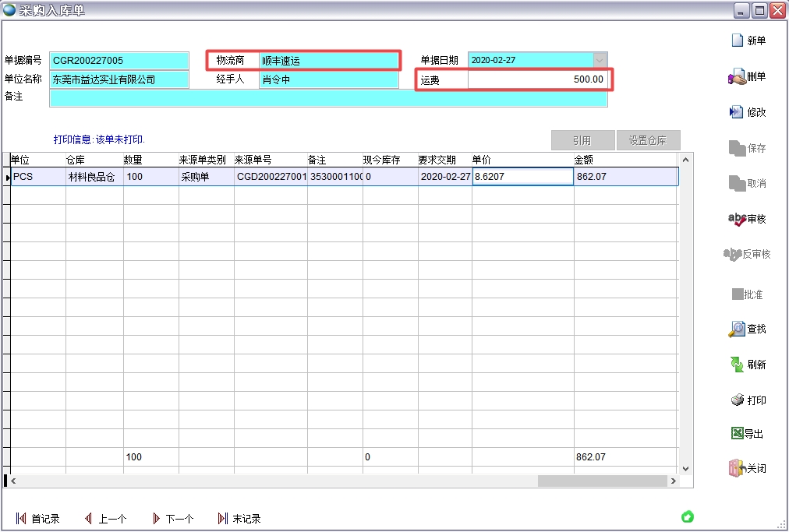789x532 pixels.
Task: Click the grid's vertical scrollbar down arrow
Action: 686,468
